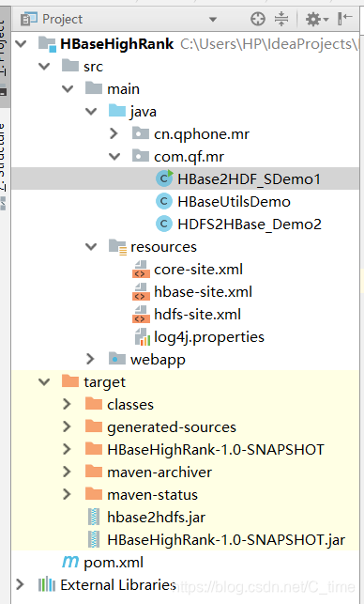Select the main folder label

pos(123,89)
